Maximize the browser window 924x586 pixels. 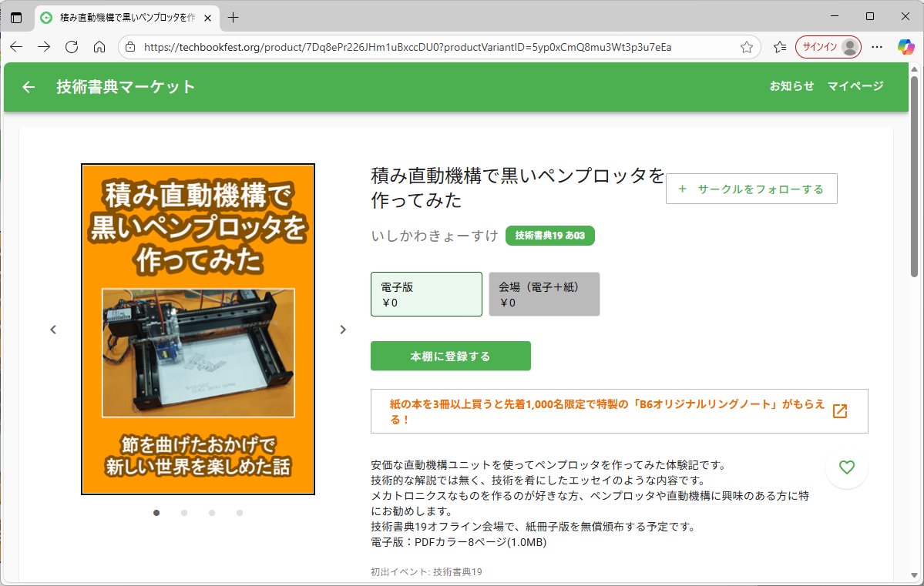[870, 16]
